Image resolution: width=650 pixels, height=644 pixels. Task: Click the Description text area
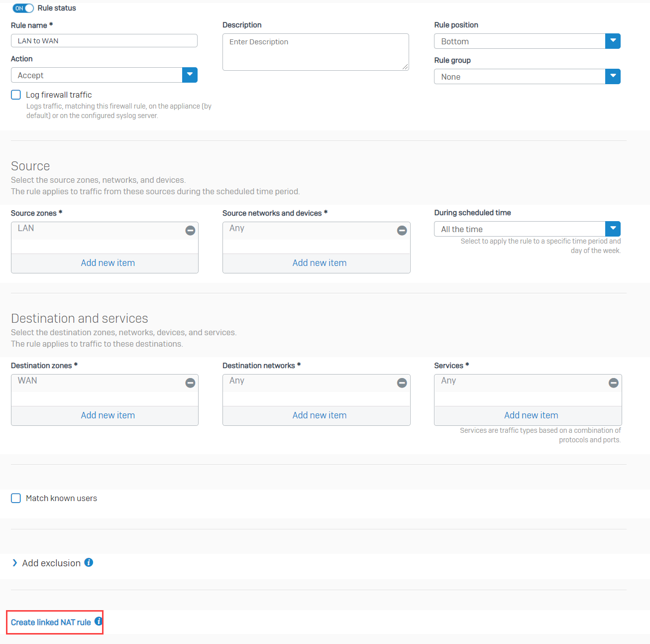tap(316, 52)
